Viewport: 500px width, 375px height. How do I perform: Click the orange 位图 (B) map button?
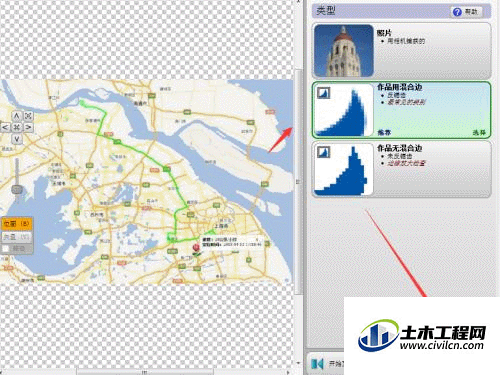(17, 224)
